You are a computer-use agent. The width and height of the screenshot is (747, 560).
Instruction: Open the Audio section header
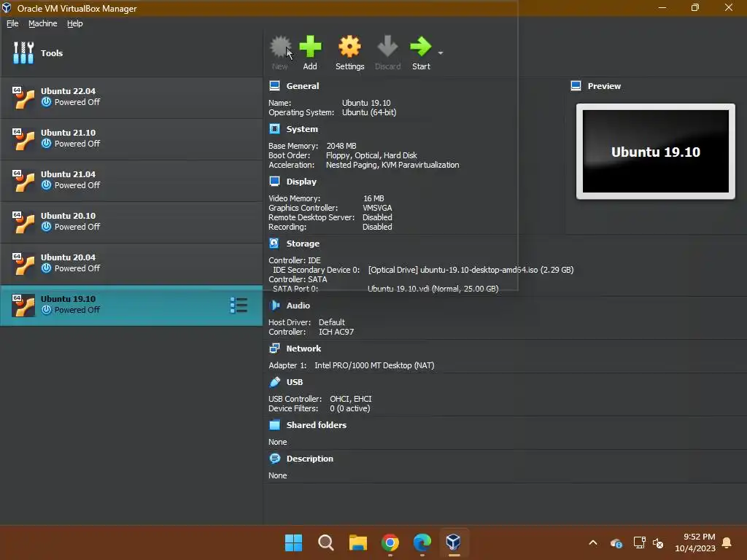coord(298,306)
